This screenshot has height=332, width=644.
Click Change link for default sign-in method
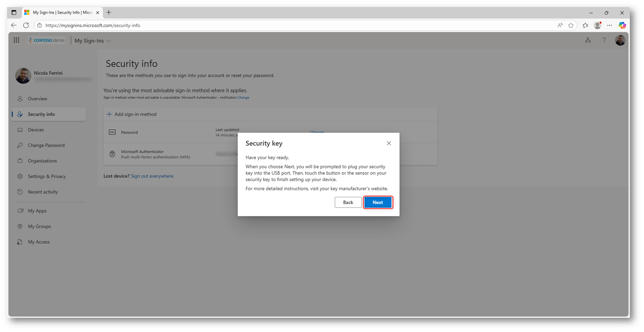click(243, 98)
